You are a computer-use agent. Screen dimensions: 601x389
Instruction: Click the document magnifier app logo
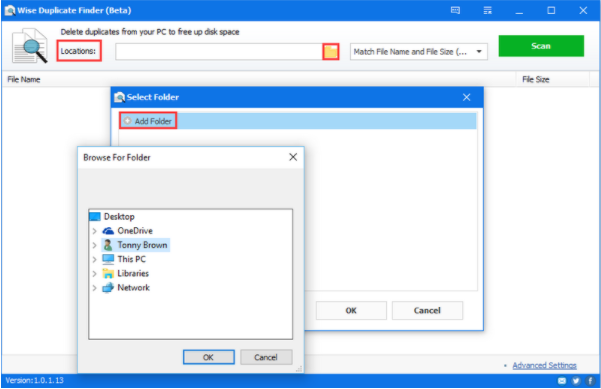point(30,46)
